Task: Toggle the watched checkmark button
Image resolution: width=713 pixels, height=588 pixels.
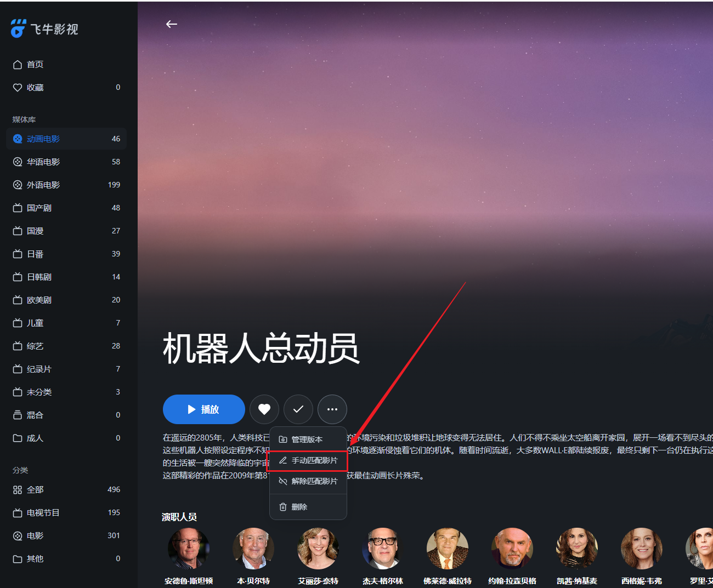Action: pos(298,409)
